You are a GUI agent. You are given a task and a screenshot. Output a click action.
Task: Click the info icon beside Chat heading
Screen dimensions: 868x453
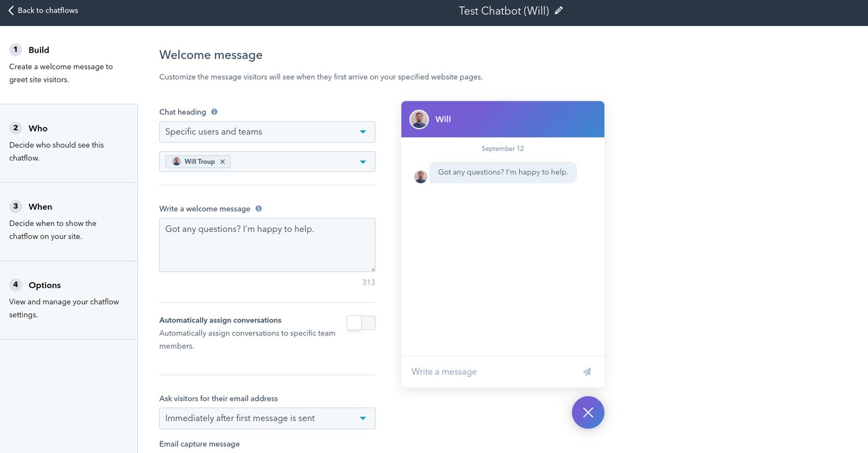[215, 111]
